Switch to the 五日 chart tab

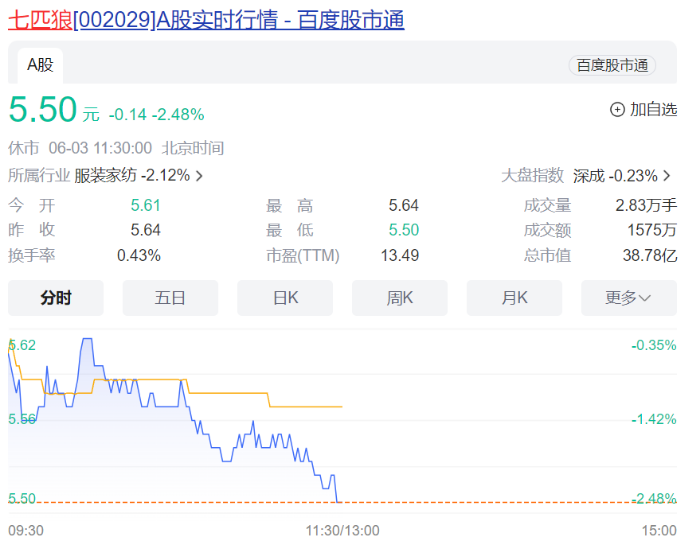(170, 298)
